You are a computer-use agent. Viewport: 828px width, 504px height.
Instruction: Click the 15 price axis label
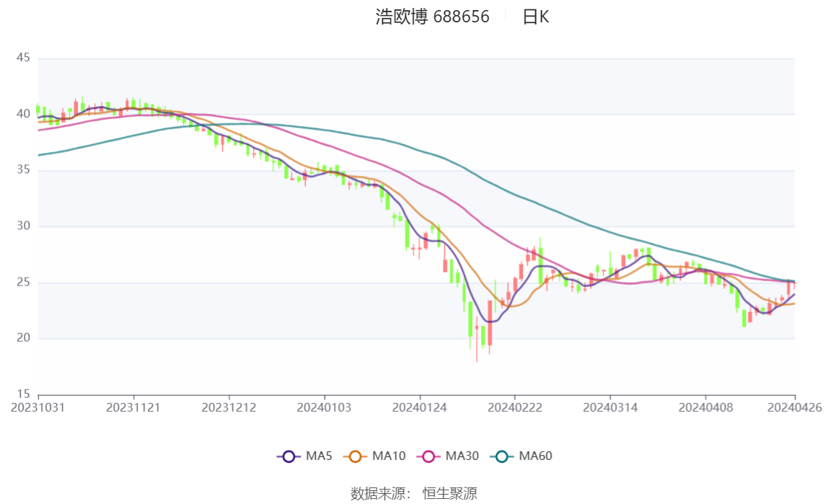click(x=23, y=394)
